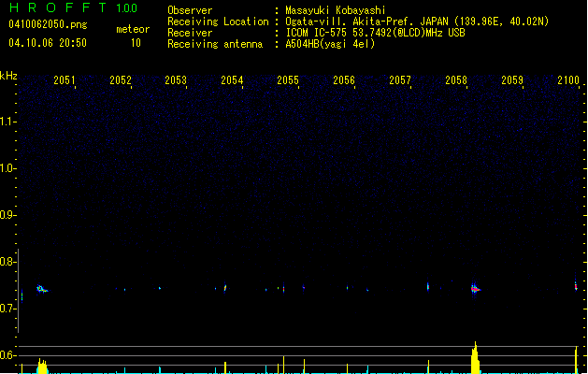Click the large meteor echo before 2051
The width and height of the screenshot is (588, 374).
(42, 289)
